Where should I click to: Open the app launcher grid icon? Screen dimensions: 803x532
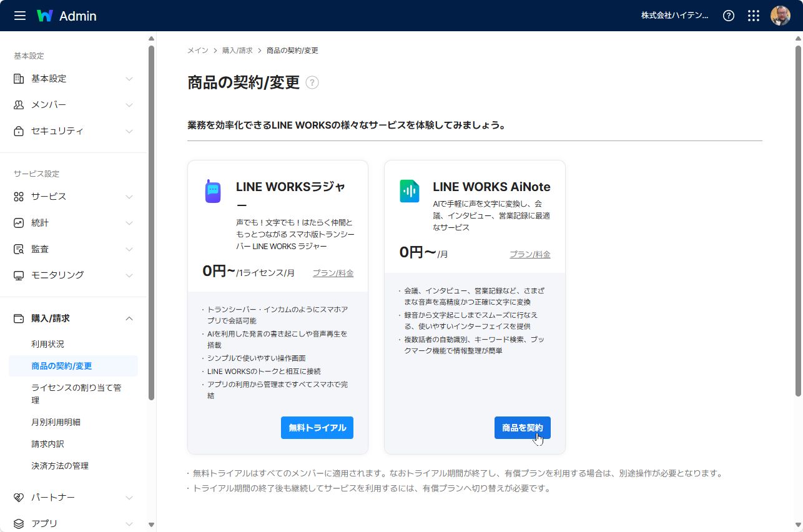point(754,16)
